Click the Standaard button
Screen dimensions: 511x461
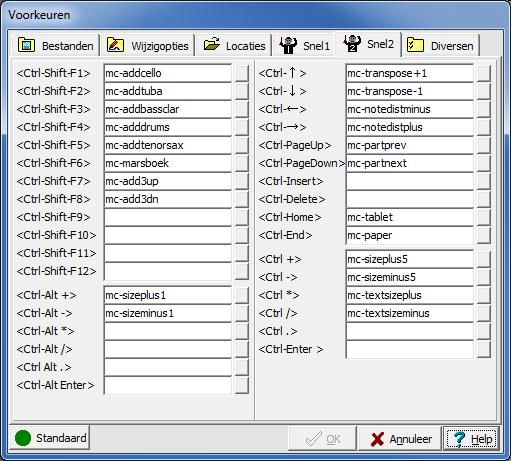[49, 438]
